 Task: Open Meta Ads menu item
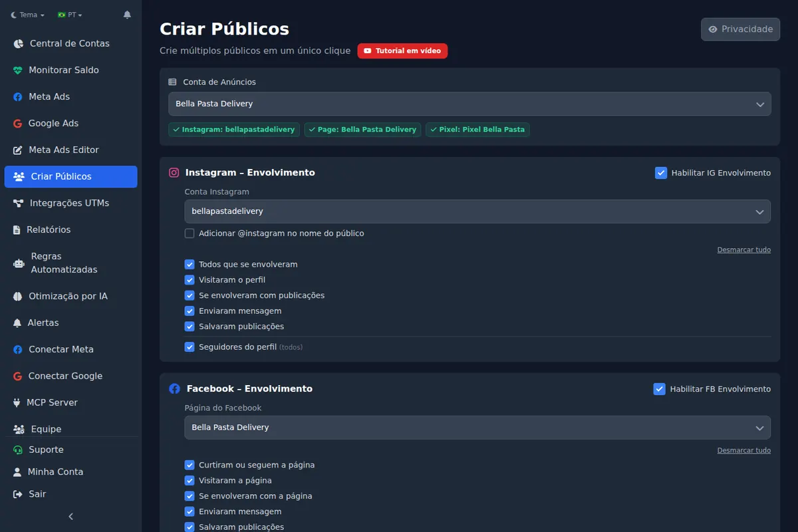coord(70,96)
